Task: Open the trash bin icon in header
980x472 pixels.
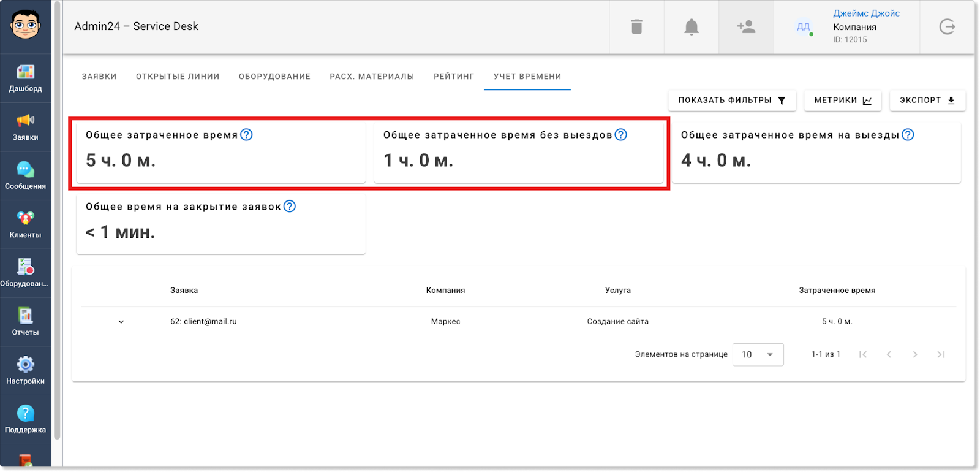Action: click(636, 27)
